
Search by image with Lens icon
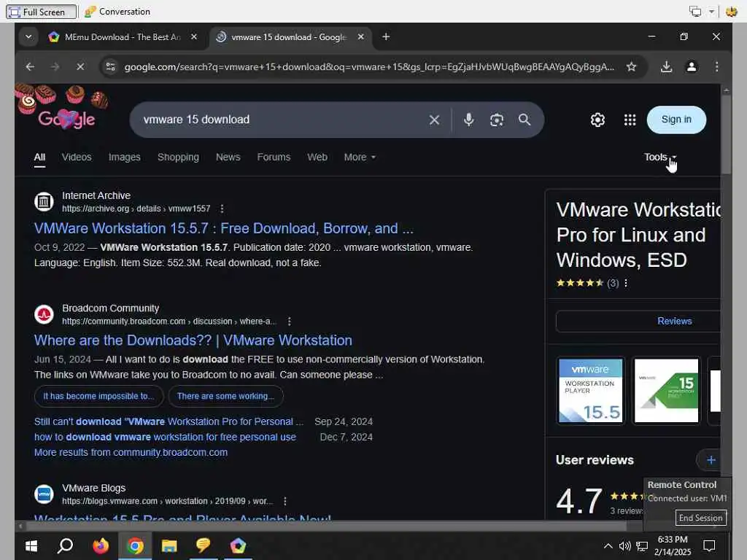pos(496,120)
